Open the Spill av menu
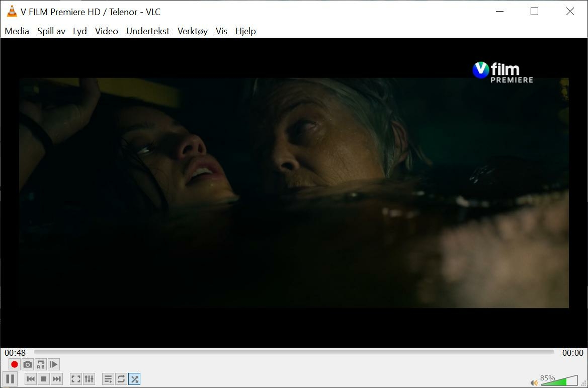The height and width of the screenshot is (388, 588). [51, 31]
